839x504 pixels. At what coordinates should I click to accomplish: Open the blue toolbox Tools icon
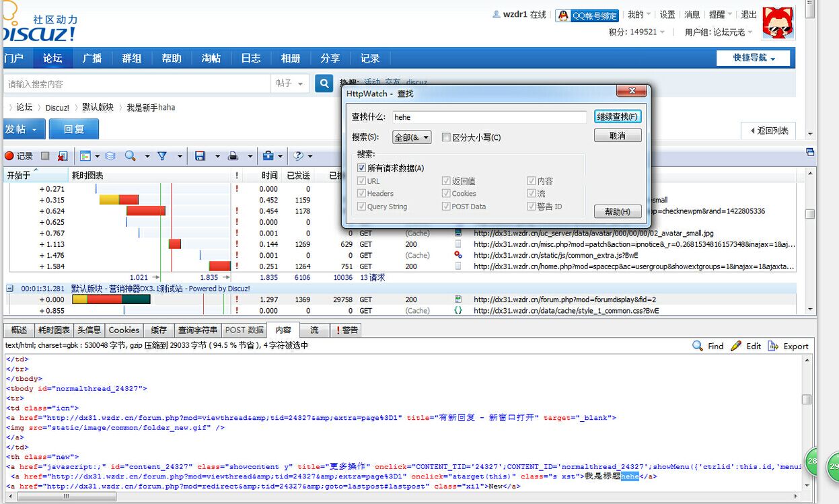[x=268, y=156]
